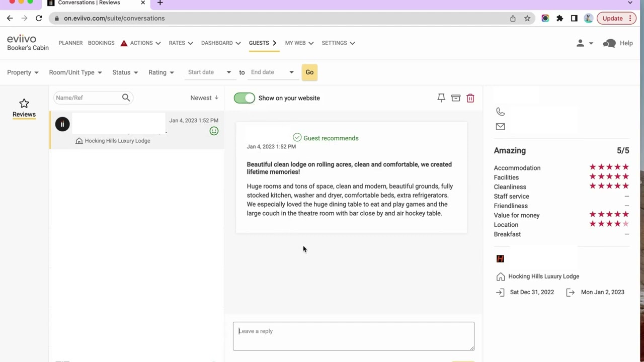Click the Guest recommends check icon
Screen dimensions: 644x362
coord(297,138)
